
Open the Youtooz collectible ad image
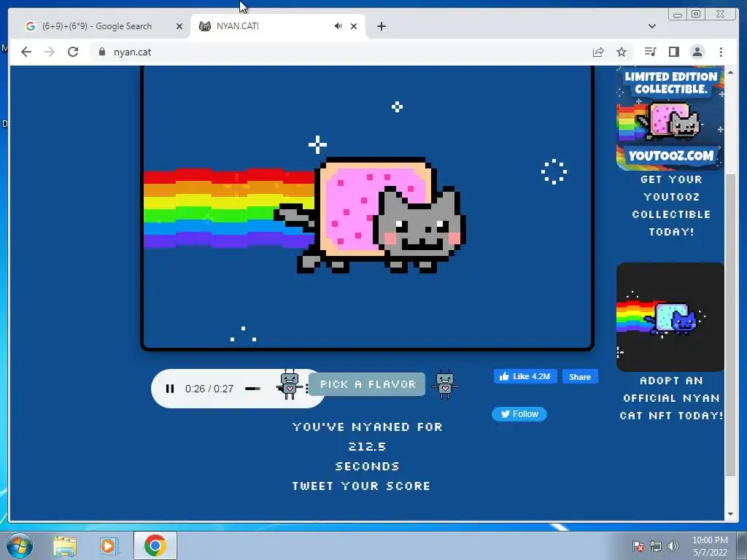[x=670, y=118]
